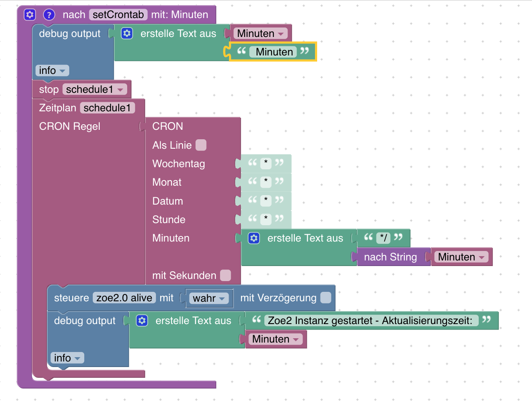The image size is (532, 401).
Task: Edit the Zoe2 Instanz gestartet text field
Action: pos(371,321)
